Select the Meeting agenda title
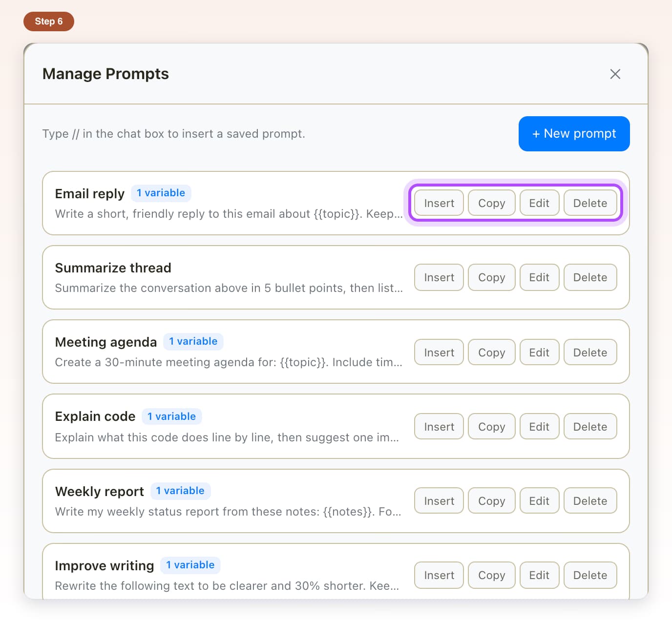Screen dimensions: 672x623 [x=105, y=342]
